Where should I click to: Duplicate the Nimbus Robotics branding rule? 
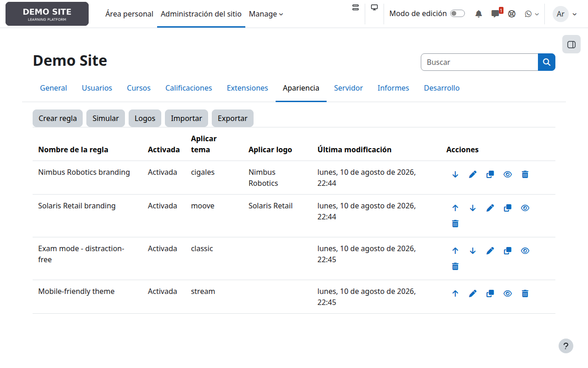[490, 174]
